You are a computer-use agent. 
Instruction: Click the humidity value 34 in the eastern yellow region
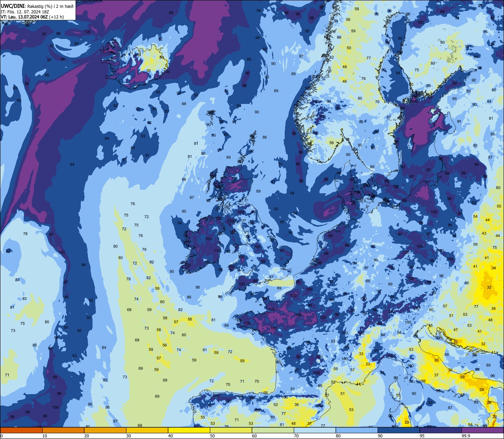[x=494, y=268]
